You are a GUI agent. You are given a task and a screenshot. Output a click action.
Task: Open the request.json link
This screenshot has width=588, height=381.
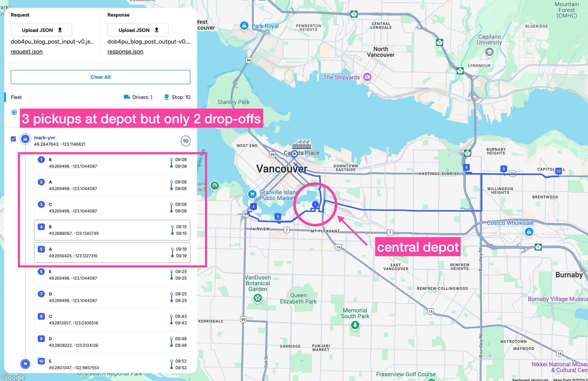[x=26, y=51]
